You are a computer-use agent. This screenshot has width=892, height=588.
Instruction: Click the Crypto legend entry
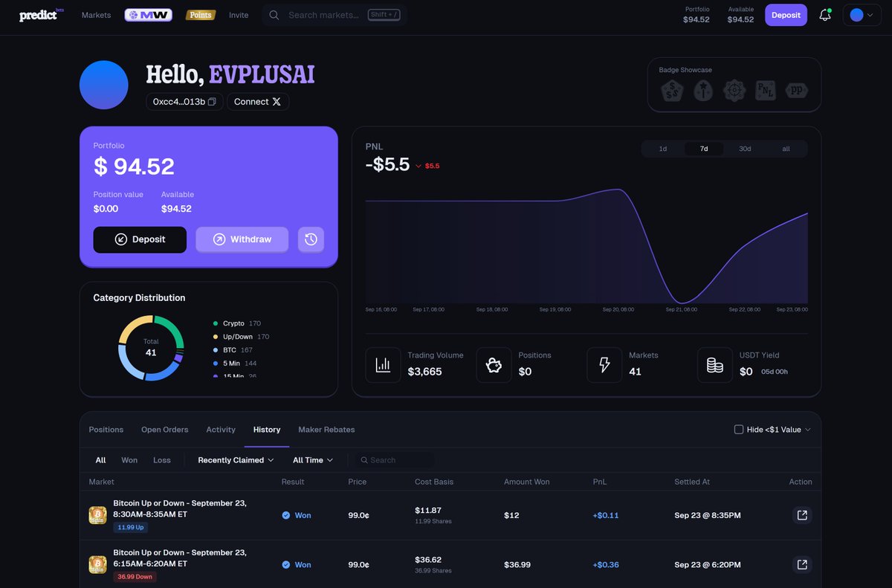click(x=236, y=323)
